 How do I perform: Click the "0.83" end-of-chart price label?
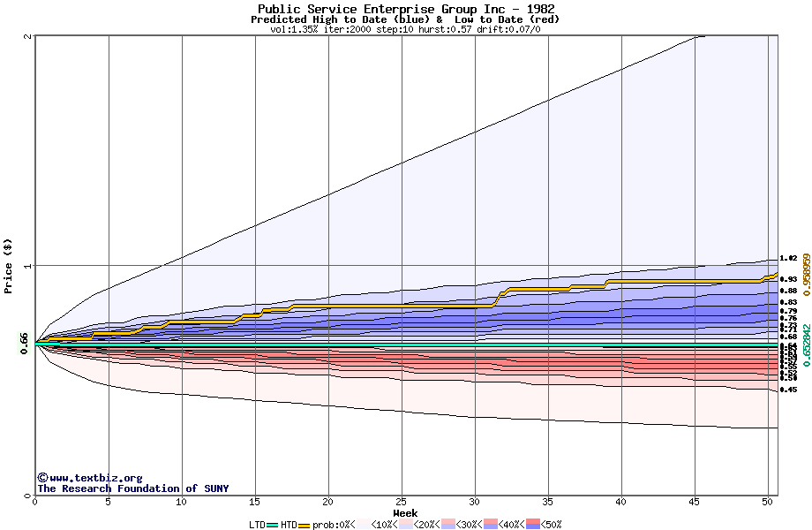(x=788, y=302)
